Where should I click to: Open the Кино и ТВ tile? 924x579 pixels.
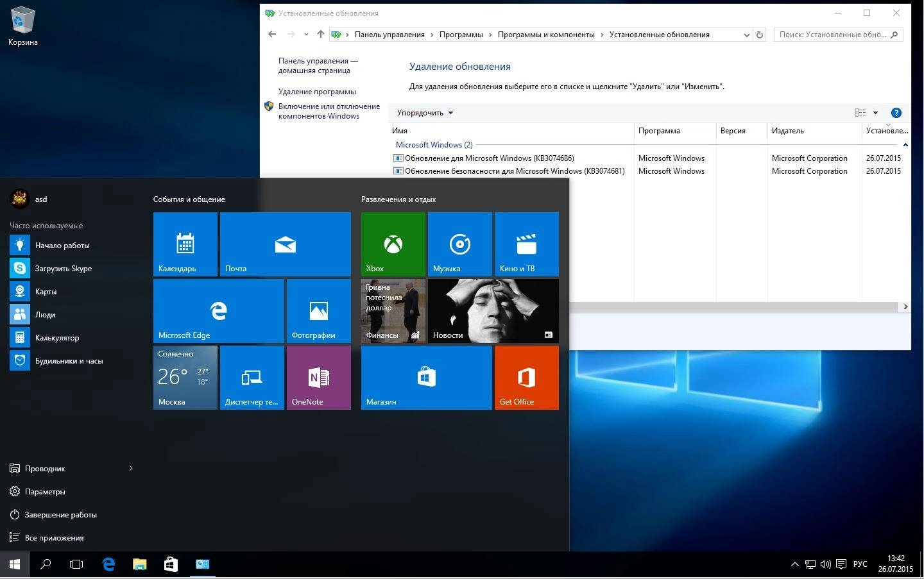(527, 244)
